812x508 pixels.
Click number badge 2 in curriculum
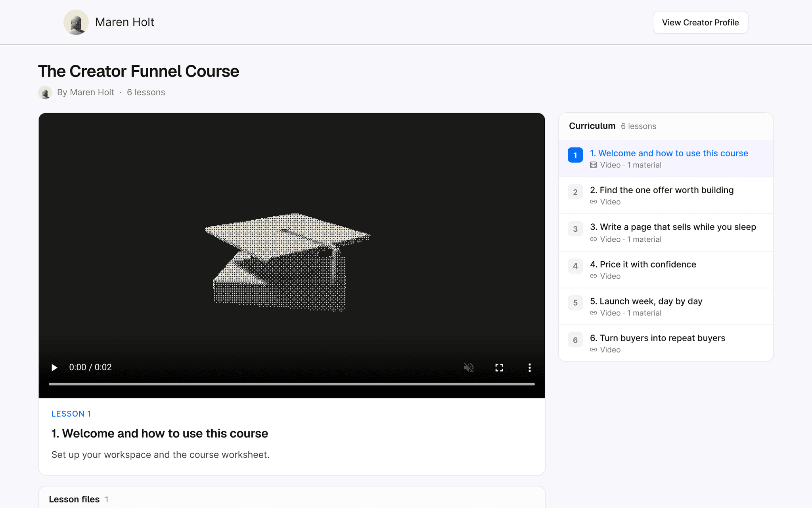coord(575,192)
